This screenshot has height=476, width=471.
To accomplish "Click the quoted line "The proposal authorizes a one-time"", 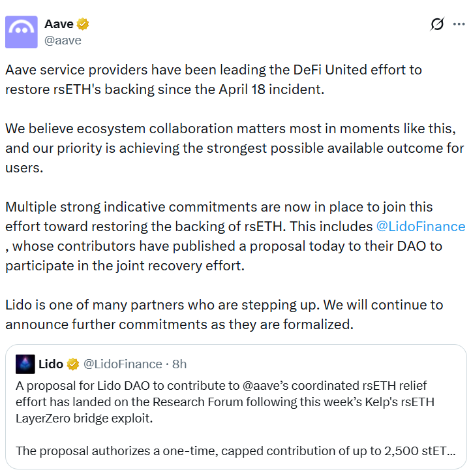I will point(235,451).
